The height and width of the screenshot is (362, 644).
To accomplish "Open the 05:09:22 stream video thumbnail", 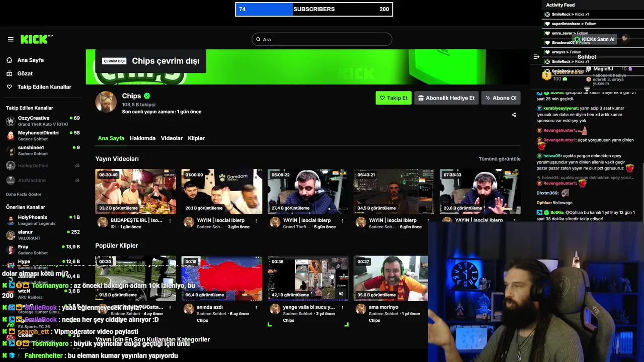I will pos(308,192).
